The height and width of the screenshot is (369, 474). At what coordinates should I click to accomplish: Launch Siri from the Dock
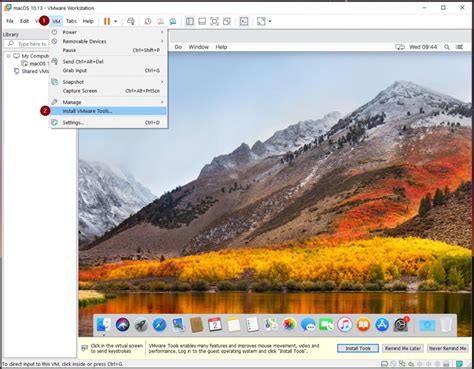coord(122,324)
